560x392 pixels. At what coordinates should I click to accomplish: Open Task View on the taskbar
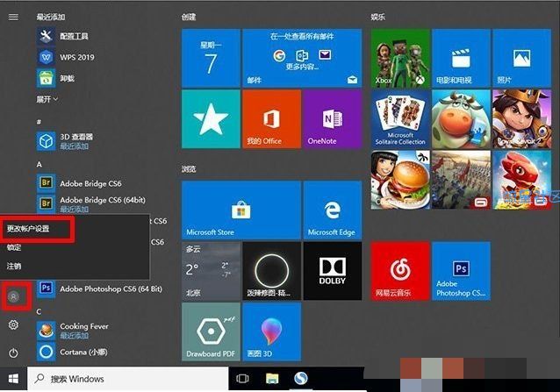point(242,379)
